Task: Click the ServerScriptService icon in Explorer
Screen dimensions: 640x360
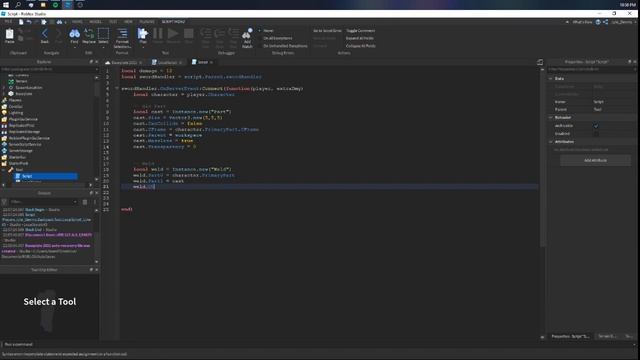Action: coord(4,144)
